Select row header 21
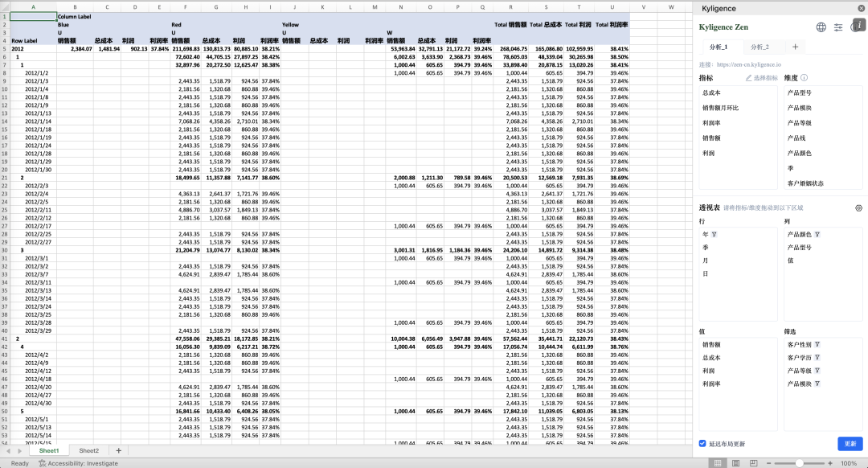Viewport: 868px width, 468px height. click(5, 178)
